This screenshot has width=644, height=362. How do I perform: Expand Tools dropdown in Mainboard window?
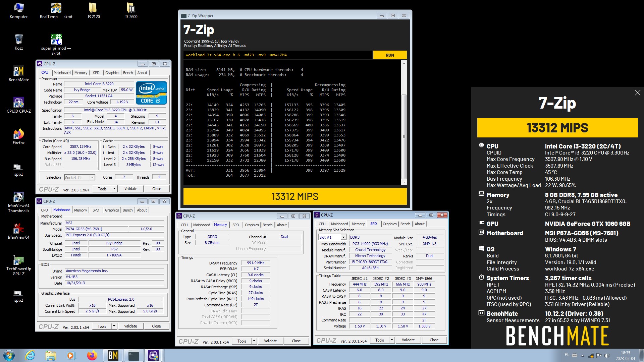[114, 326]
